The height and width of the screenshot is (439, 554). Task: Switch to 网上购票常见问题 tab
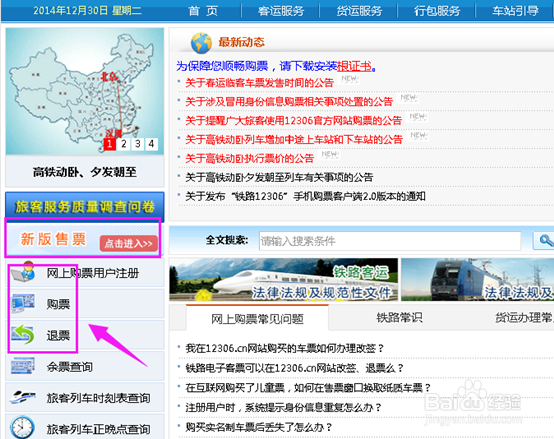coord(257,319)
